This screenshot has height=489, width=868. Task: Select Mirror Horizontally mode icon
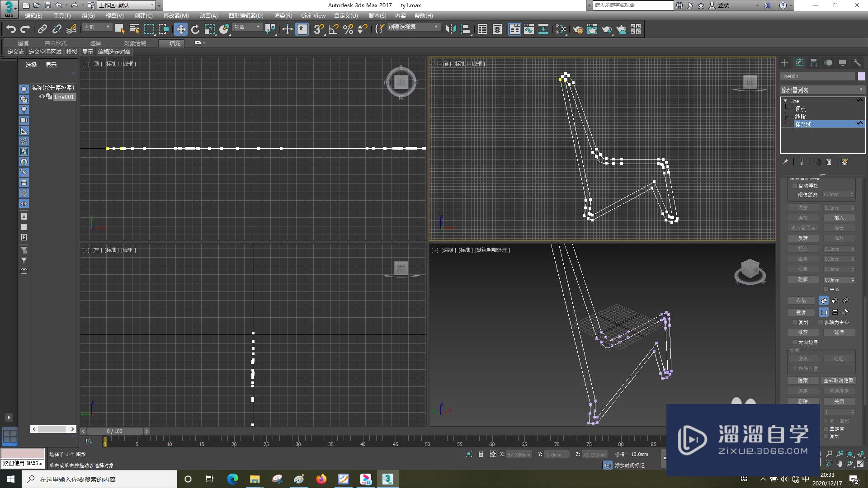(824, 312)
